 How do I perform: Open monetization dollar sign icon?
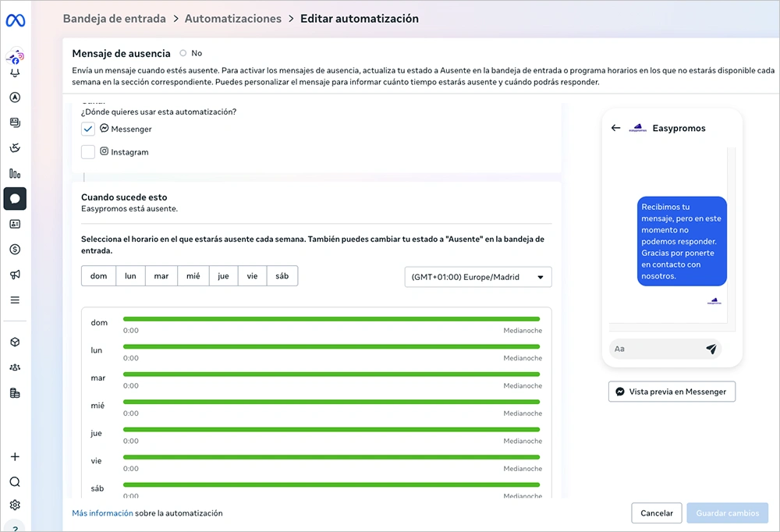15,250
